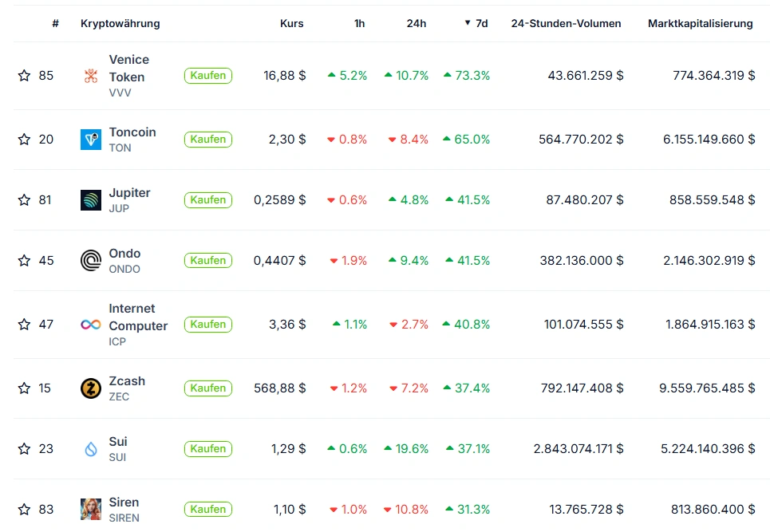
Task: Click the VVV ticker symbol
Action: [x=120, y=93]
